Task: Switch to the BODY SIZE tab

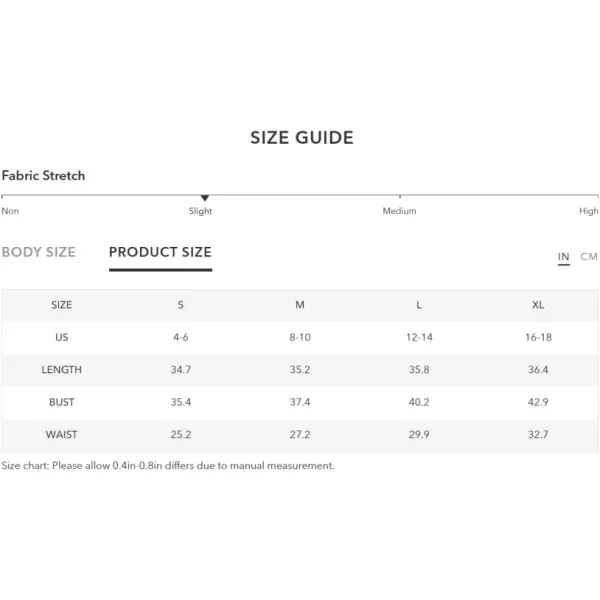Action: pyautogui.click(x=39, y=252)
